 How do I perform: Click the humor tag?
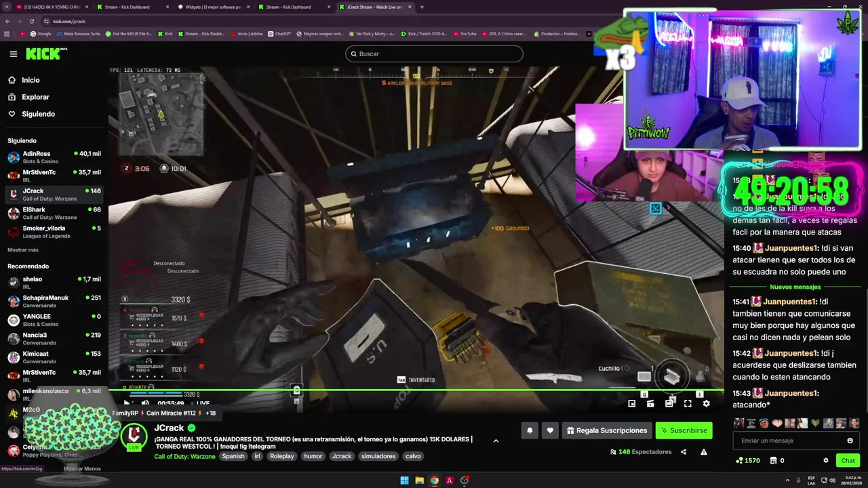[x=313, y=456]
